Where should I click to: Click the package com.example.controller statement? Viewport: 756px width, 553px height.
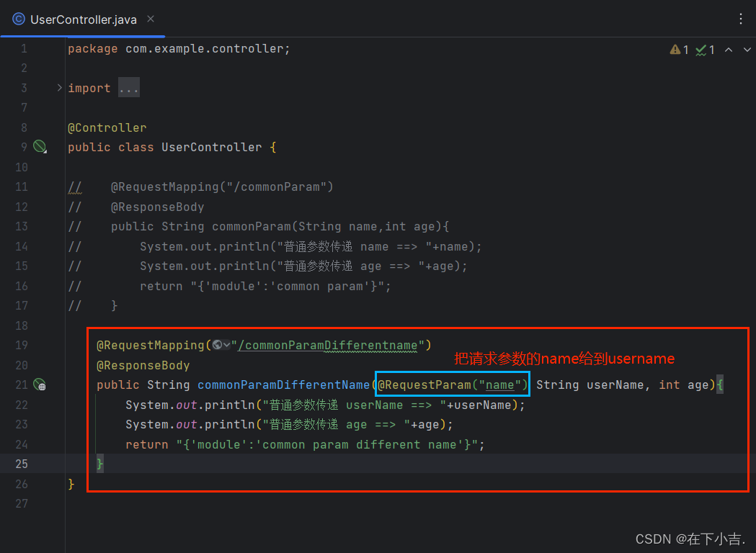pos(179,49)
